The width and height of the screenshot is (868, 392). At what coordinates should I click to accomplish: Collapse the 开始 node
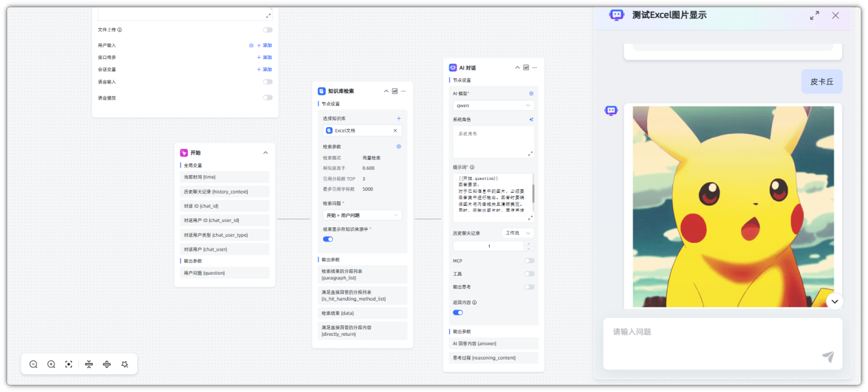click(266, 152)
